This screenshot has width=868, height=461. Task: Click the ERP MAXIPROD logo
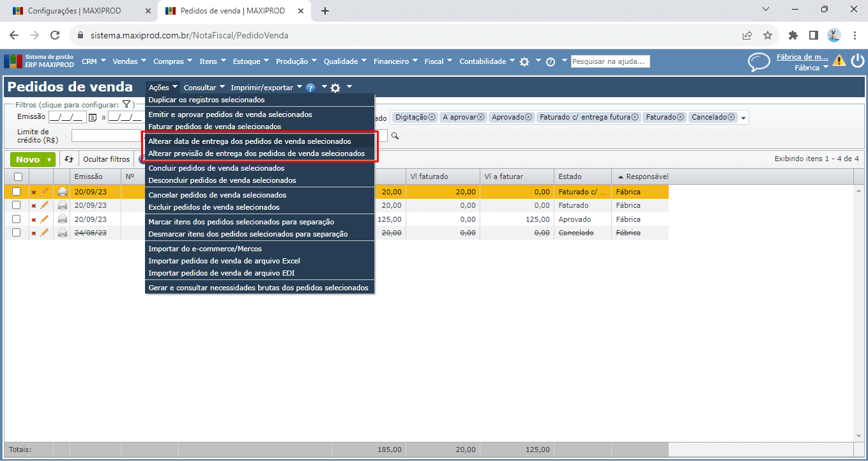(39, 61)
